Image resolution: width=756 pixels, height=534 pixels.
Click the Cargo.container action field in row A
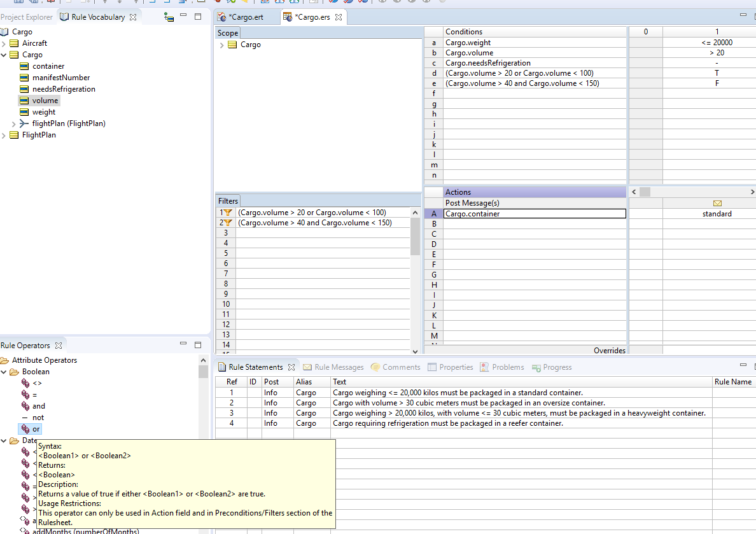[535, 214]
